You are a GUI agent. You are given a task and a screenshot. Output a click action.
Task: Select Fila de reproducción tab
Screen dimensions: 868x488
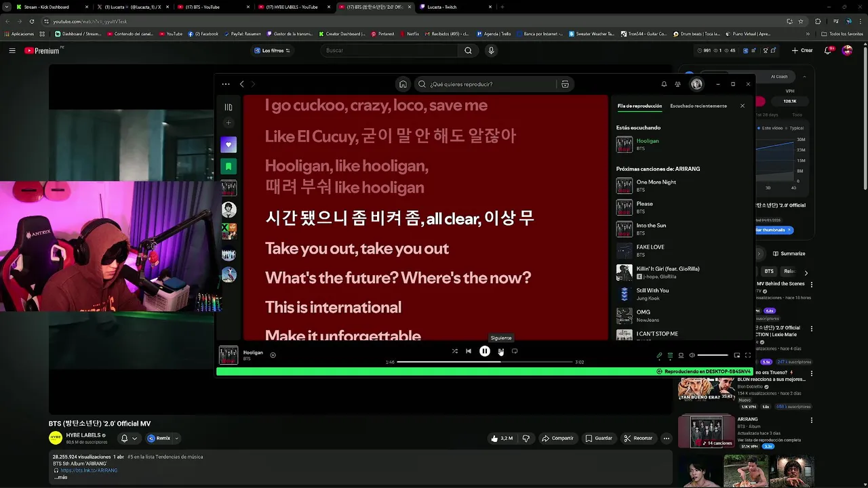coord(639,106)
